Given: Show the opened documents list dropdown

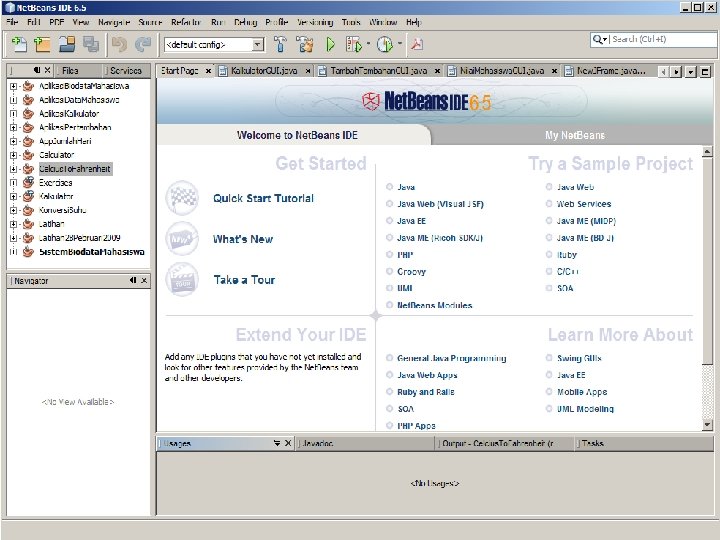Looking at the screenshot, I should (x=691, y=72).
